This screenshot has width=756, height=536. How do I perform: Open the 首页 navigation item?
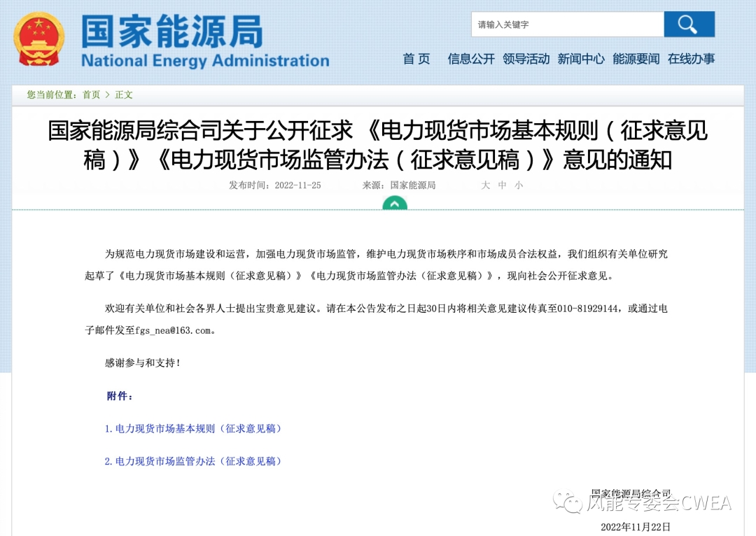point(416,59)
